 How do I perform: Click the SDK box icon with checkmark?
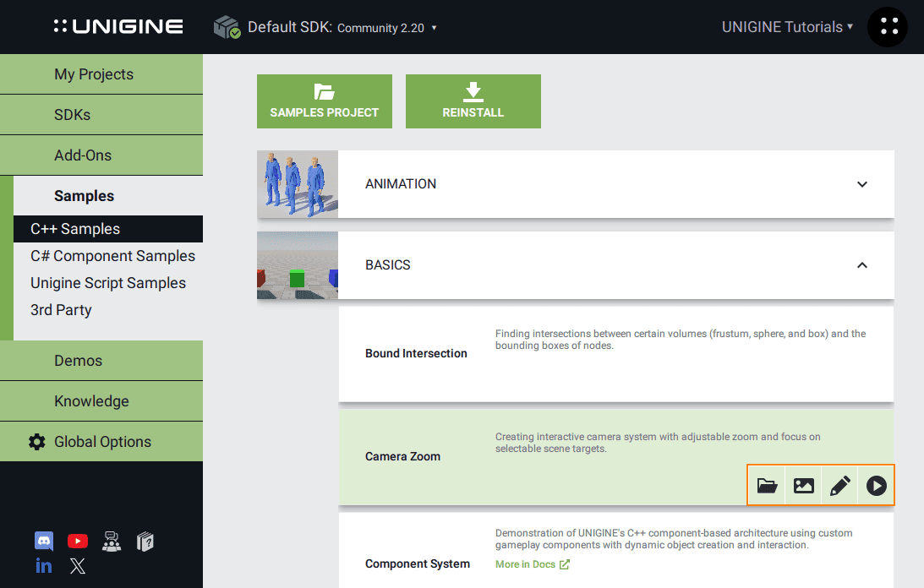227,27
